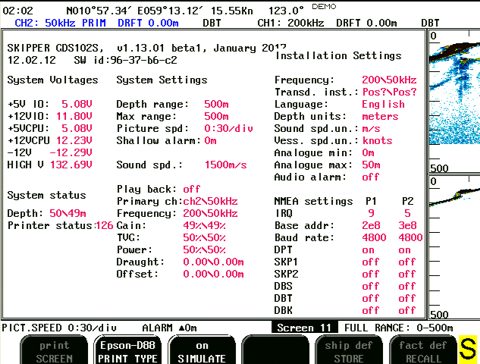Viewport: 480px width, 364px height.
Task: Click the Vess. spd.un. knots value
Action: 377,140
